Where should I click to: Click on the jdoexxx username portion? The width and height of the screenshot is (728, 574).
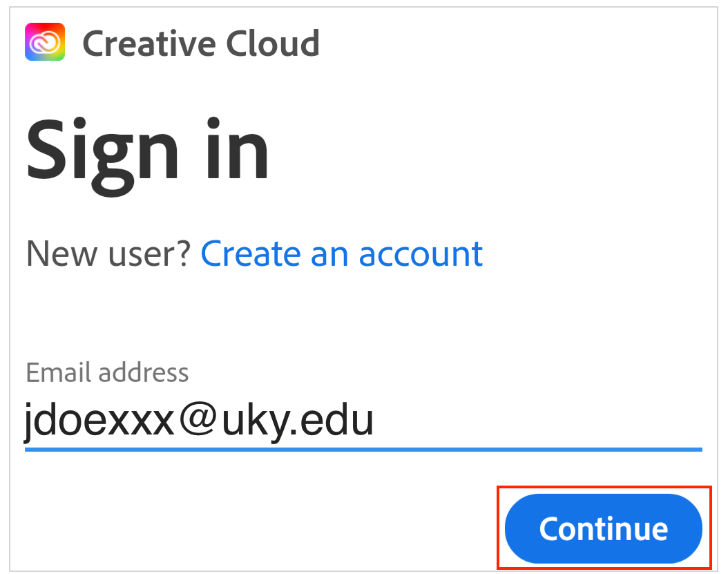[x=98, y=421]
